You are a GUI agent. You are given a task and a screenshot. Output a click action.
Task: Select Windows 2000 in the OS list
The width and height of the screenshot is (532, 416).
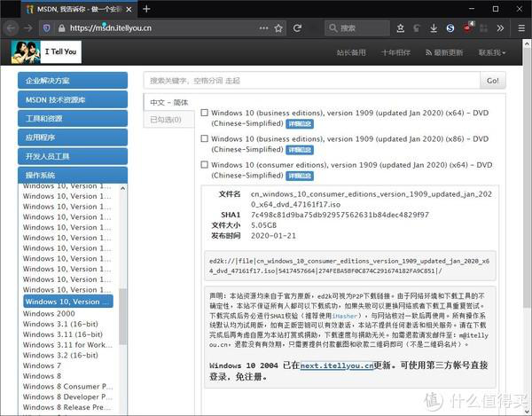(x=49, y=313)
